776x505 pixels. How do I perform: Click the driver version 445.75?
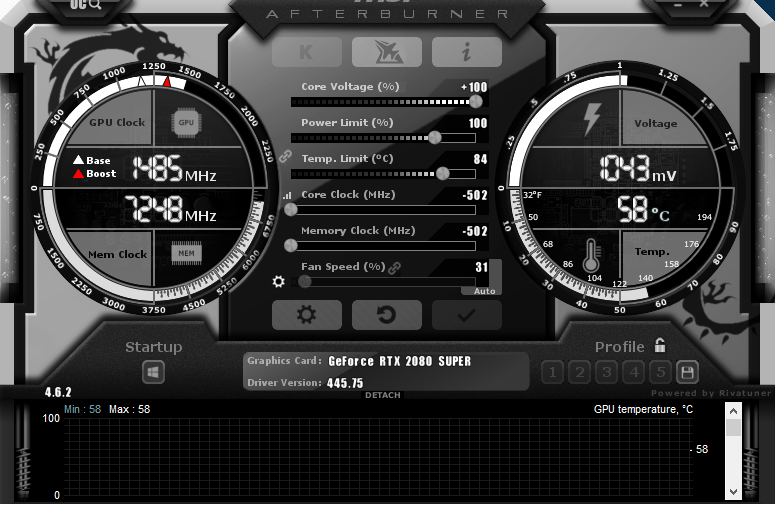[345, 383]
